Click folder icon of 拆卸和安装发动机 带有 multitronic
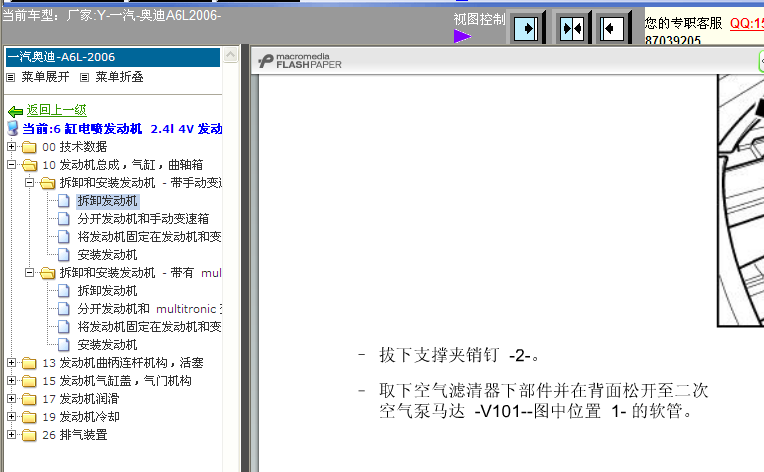This screenshot has height=472, width=764. 47,273
